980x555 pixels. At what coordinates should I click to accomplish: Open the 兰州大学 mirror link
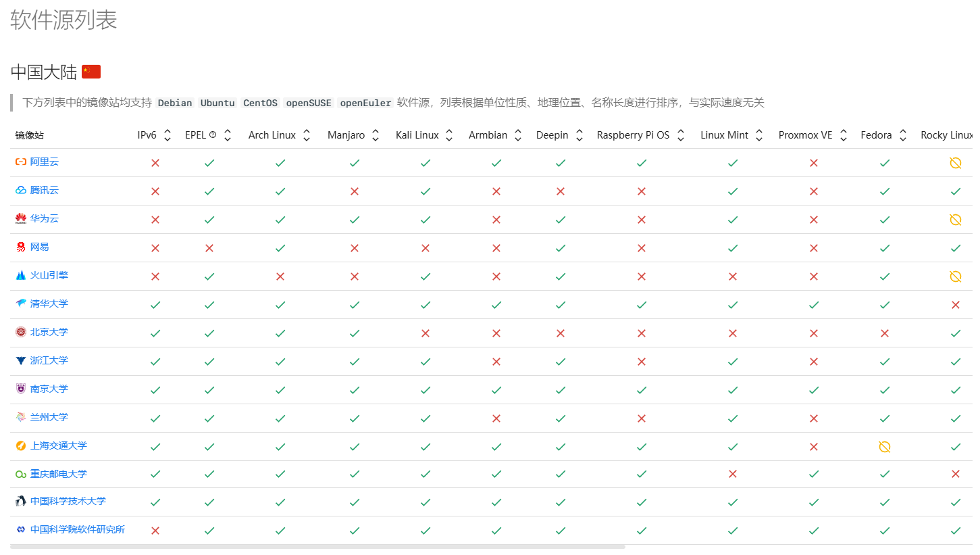coord(49,418)
